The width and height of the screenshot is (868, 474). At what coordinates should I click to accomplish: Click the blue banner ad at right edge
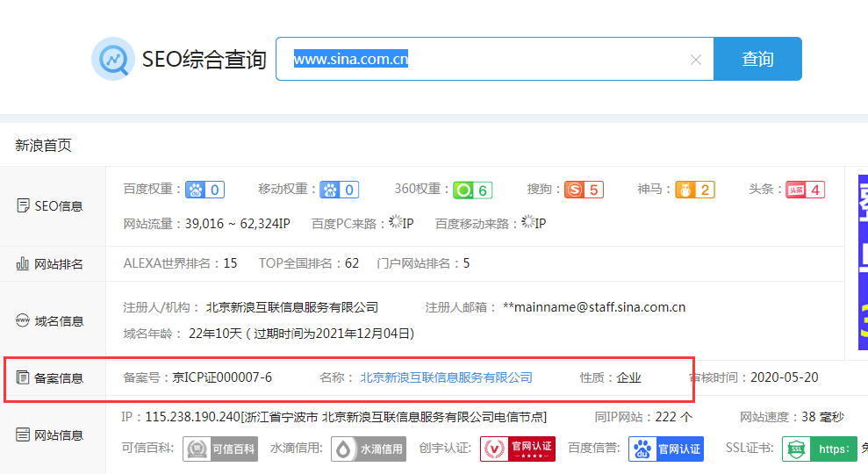click(863, 262)
